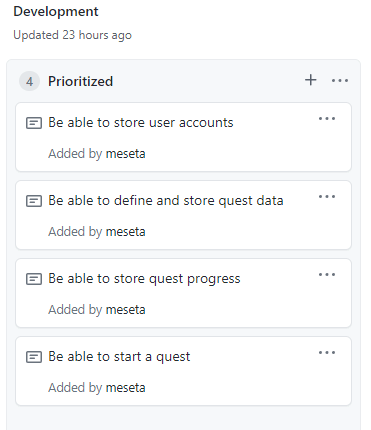Select the 'Be able to store quest progress' card
The image size is (371, 430).
pos(183,293)
